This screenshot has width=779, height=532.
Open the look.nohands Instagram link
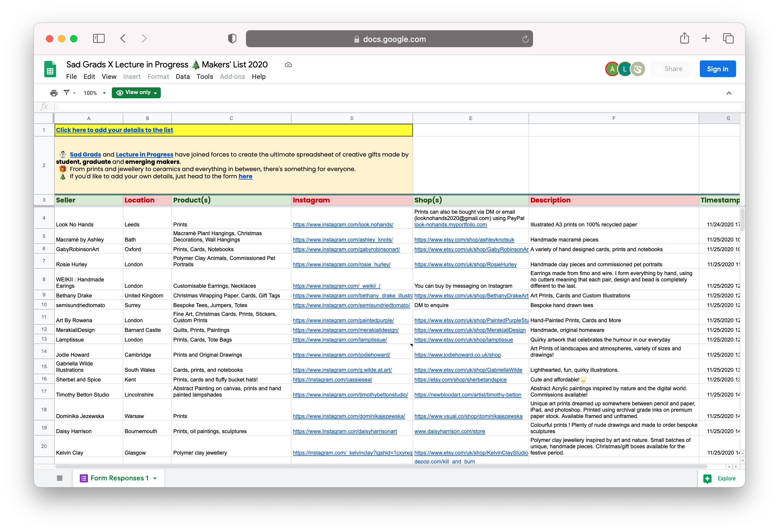pos(343,225)
